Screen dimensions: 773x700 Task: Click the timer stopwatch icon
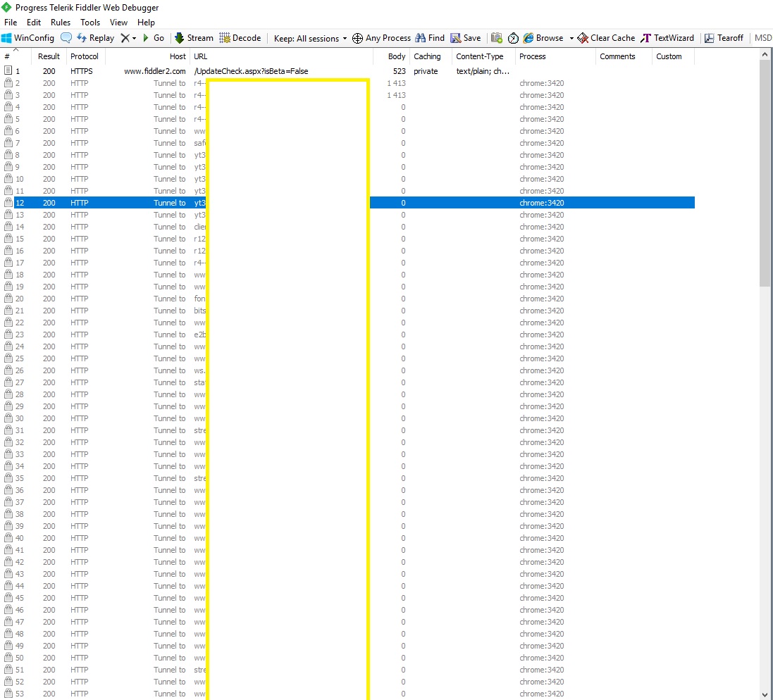513,38
